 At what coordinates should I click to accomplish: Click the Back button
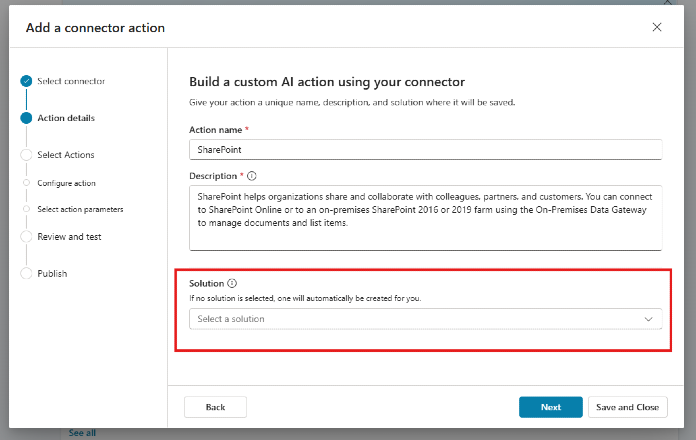[x=215, y=407]
